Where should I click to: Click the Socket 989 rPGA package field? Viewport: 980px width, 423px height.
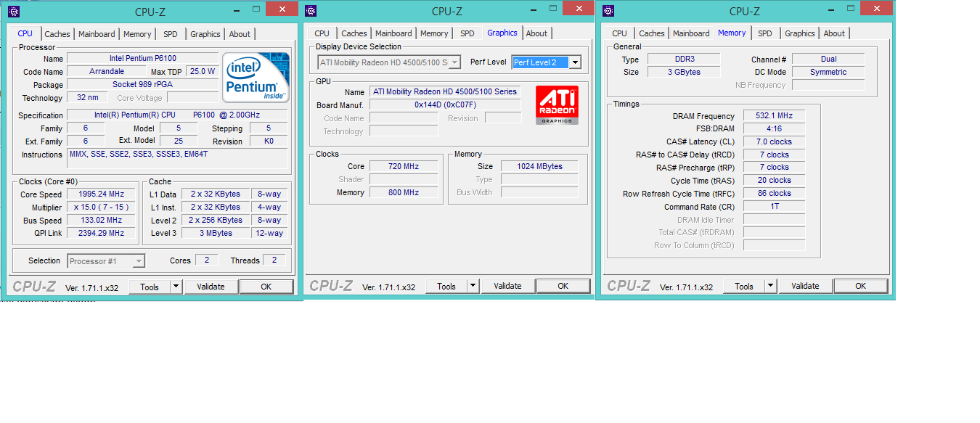coord(142,85)
